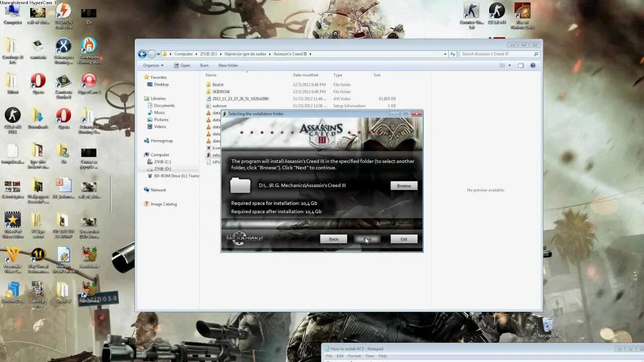
Task: Open the Pictures library
Action: (x=161, y=120)
